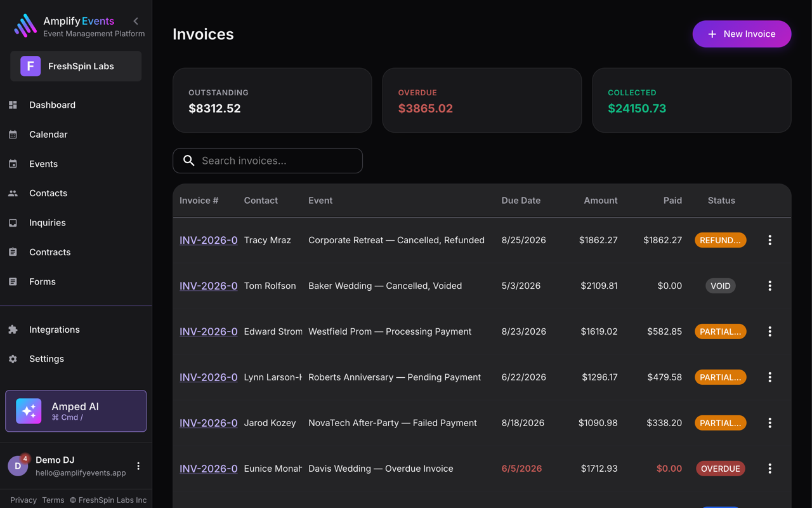Click the Calendar icon in sidebar

[x=13, y=135]
